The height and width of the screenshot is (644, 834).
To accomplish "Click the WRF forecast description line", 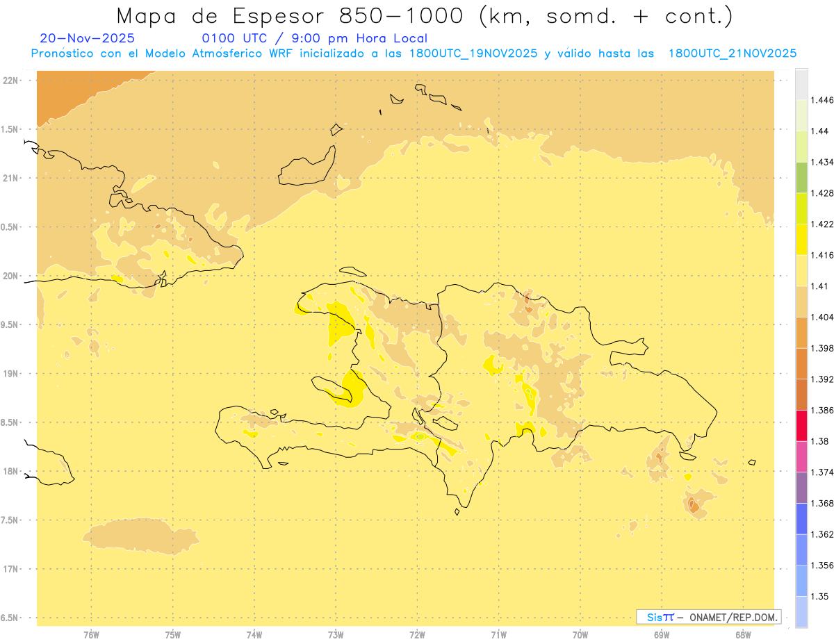I will point(414,53).
